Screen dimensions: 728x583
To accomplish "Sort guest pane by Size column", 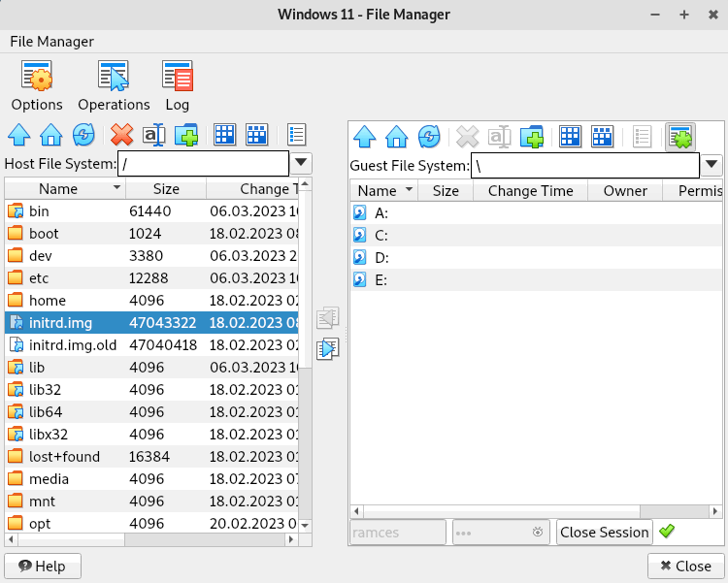I will tap(446, 191).
